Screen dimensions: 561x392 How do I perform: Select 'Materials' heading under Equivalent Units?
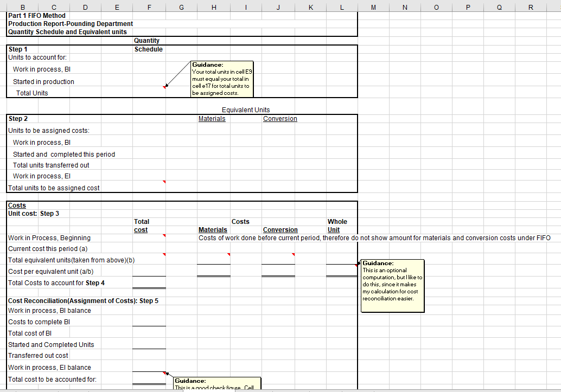[x=212, y=119]
